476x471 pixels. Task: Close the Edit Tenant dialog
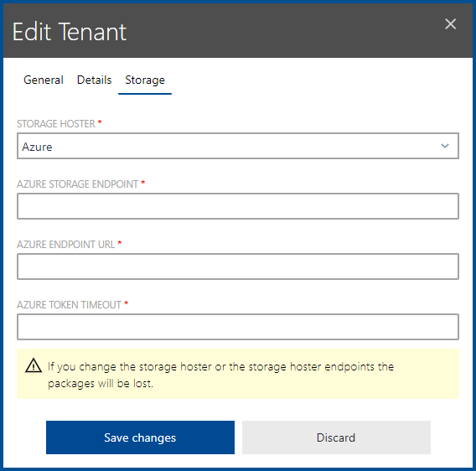(450, 24)
